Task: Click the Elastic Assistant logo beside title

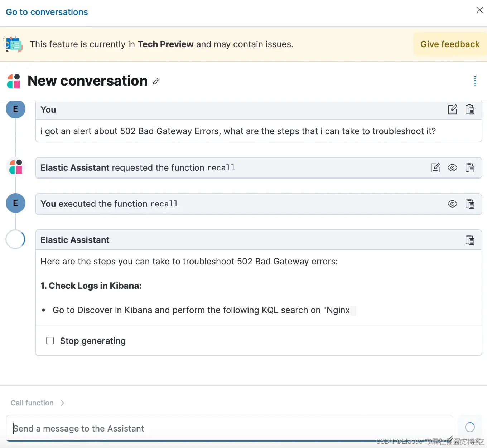Action: (14, 81)
